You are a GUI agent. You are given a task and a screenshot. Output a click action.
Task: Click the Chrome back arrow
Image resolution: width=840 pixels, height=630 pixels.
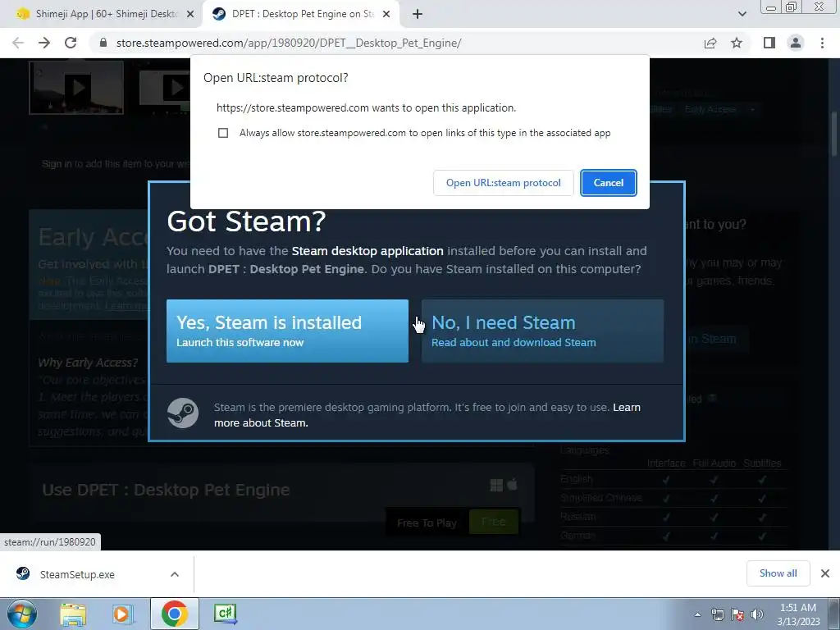click(18, 43)
